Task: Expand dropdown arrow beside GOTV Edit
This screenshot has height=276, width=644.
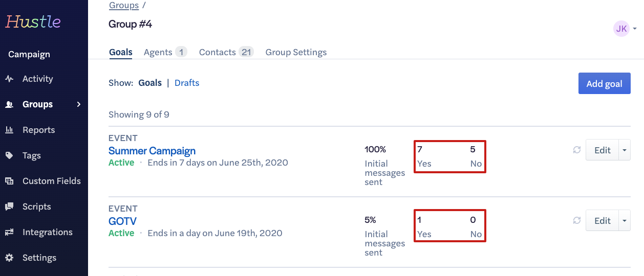Action: tap(625, 221)
